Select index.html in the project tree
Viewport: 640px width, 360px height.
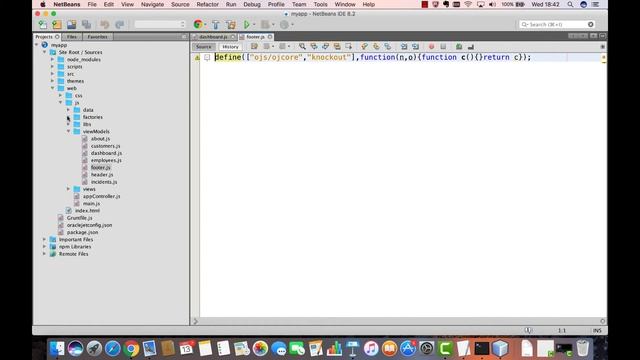(x=87, y=211)
